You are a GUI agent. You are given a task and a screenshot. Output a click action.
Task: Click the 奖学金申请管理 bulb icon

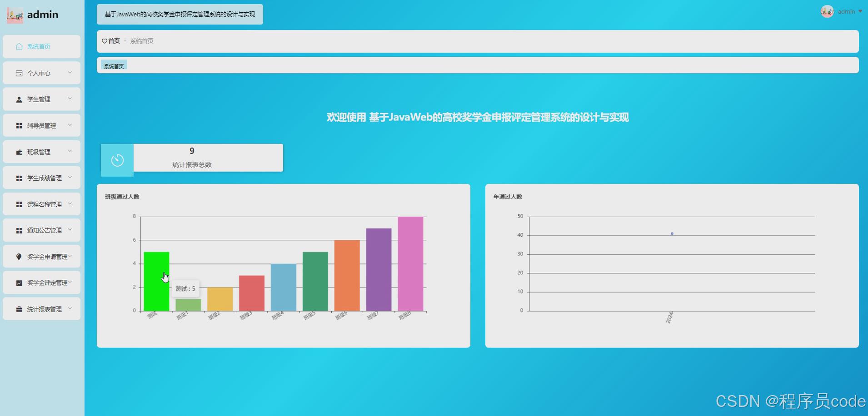19,257
